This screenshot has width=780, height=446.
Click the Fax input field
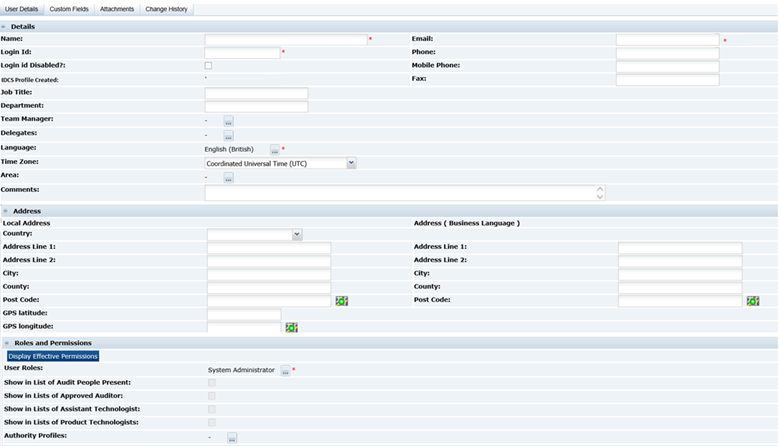click(x=668, y=80)
